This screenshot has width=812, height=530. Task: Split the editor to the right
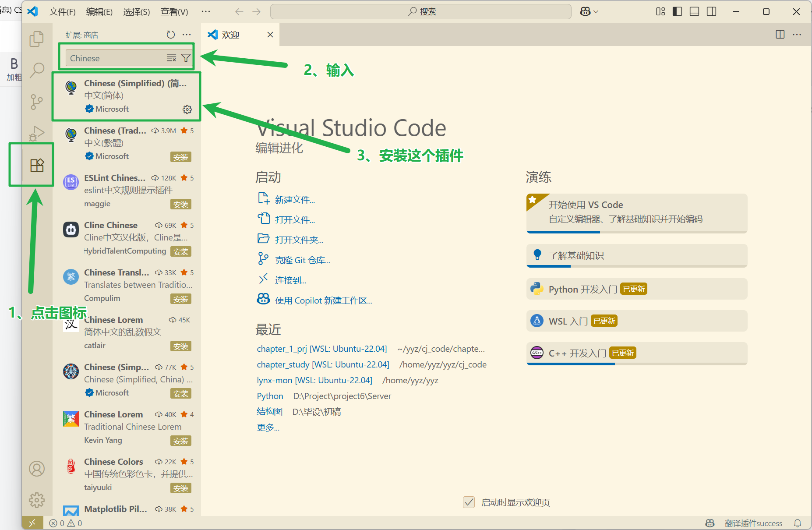coord(780,35)
